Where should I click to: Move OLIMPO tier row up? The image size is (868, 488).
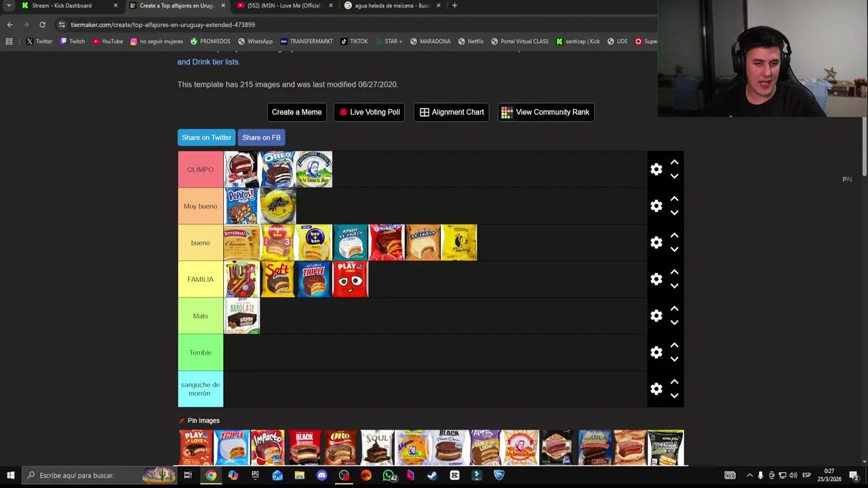point(674,163)
